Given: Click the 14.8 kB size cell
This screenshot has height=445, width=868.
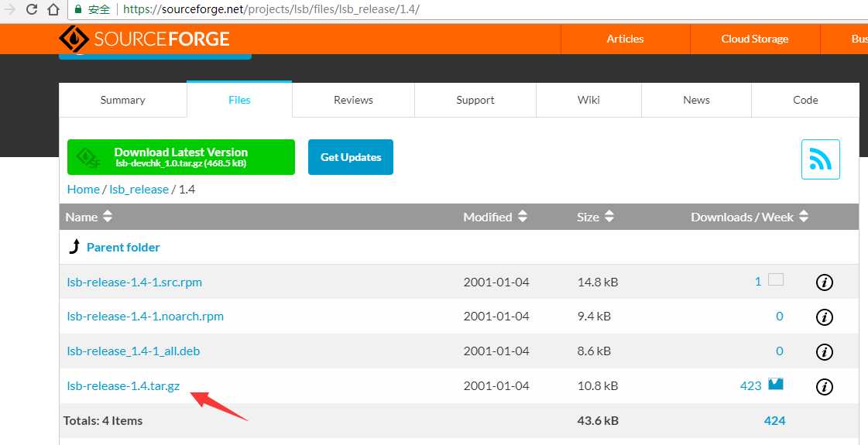Looking at the screenshot, I should (x=597, y=282).
